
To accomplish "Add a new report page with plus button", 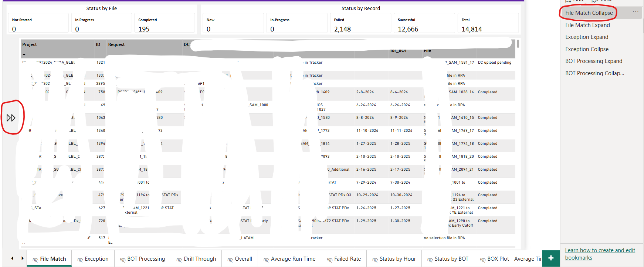I will pos(551,258).
